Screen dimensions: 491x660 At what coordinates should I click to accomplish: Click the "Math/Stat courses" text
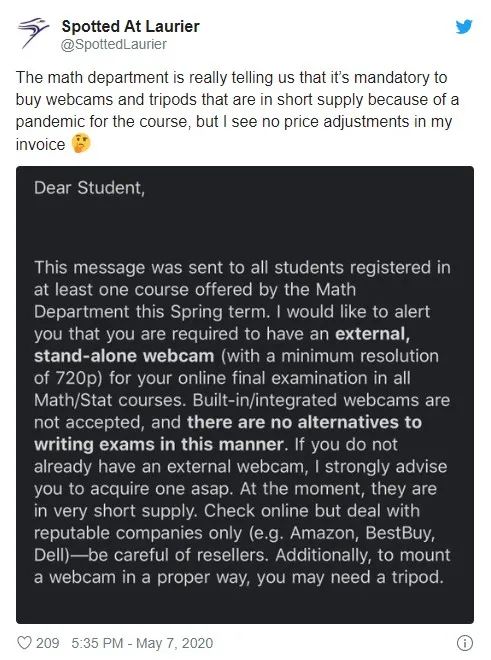(x=109, y=400)
